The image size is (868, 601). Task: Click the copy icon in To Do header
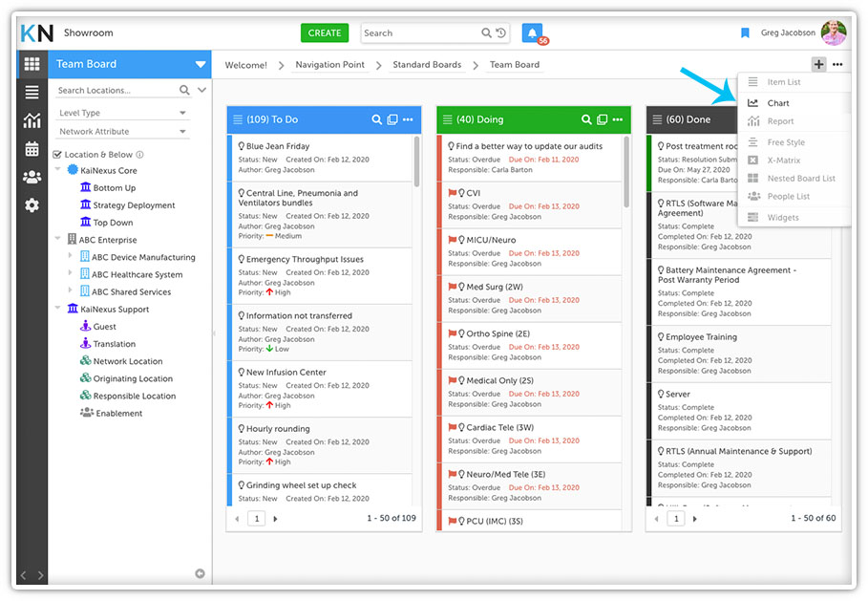(x=392, y=119)
